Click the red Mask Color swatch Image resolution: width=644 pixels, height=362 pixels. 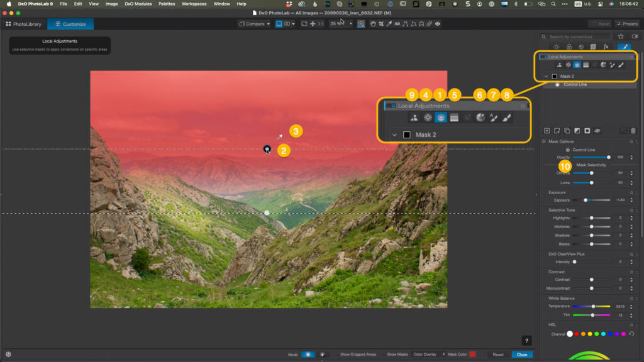point(472,354)
